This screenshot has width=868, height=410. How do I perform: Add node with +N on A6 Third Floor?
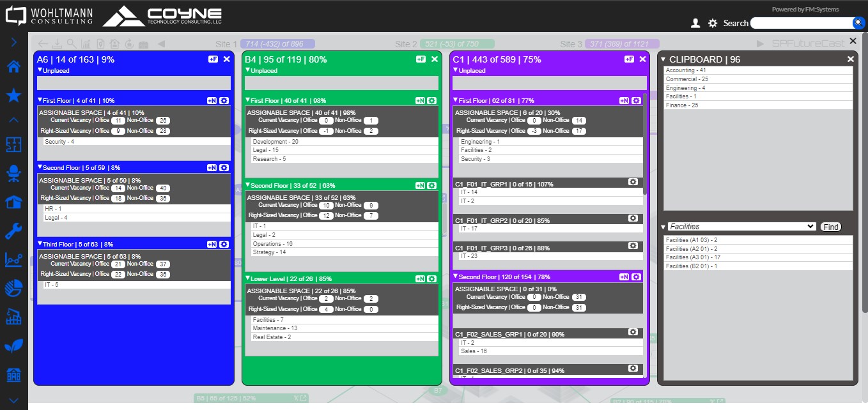[x=212, y=244]
